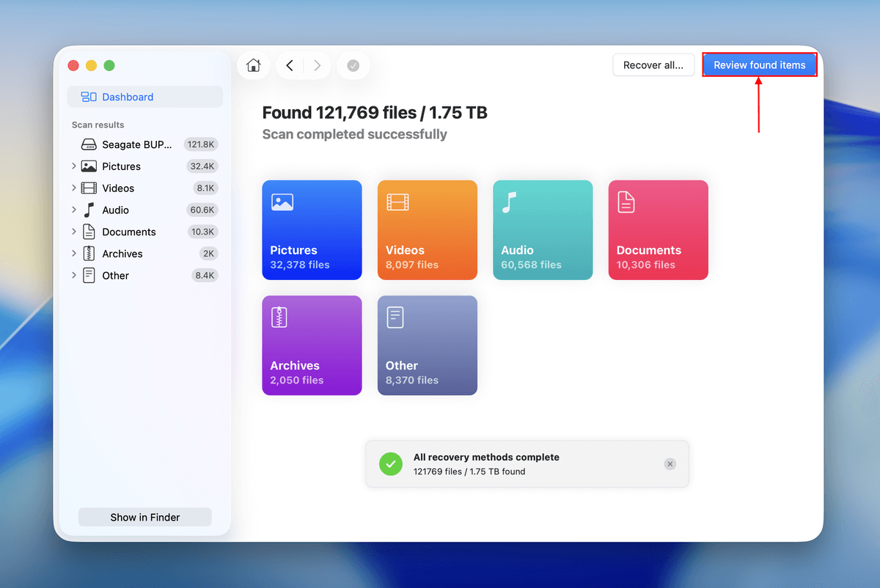
Task: Open the Documents category tile
Action: click(658, 229)
